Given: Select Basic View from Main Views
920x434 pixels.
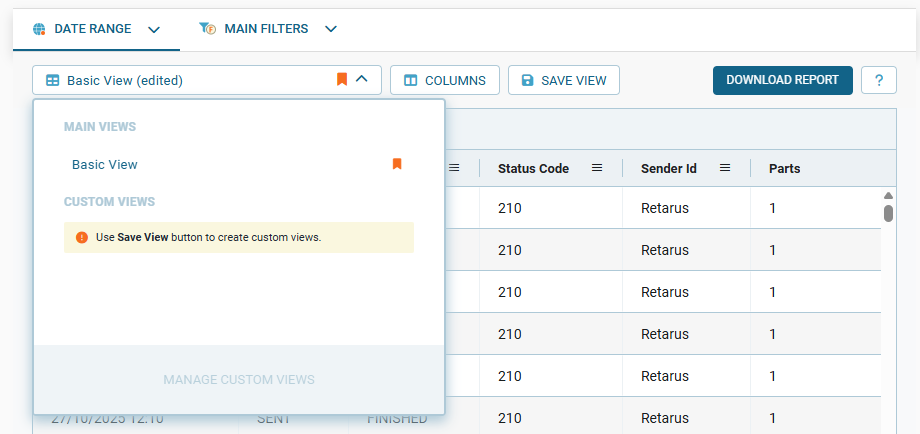Looking at the screenshot, I should point(105,164).
